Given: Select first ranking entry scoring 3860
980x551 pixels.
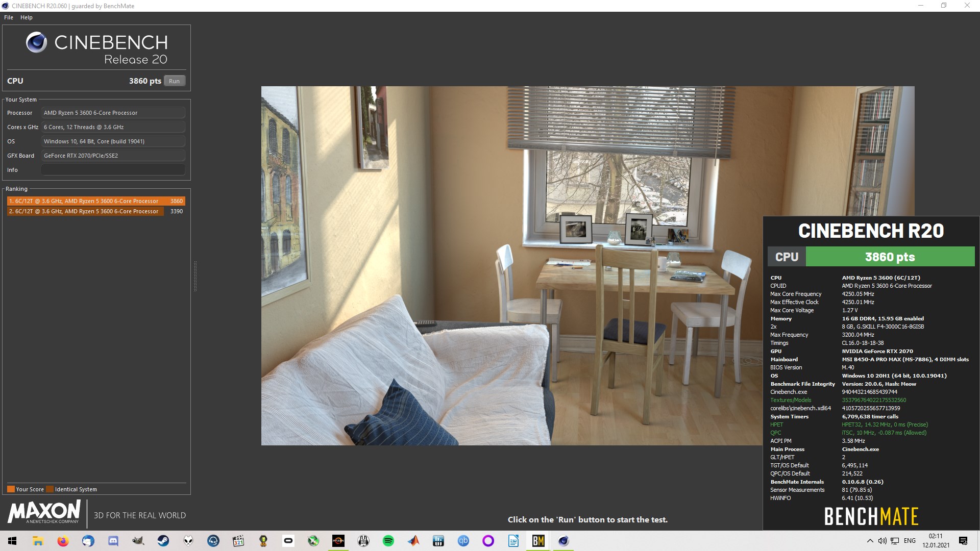Looking at the screenshot, I should pyautogui.click(x=96, y=201).
